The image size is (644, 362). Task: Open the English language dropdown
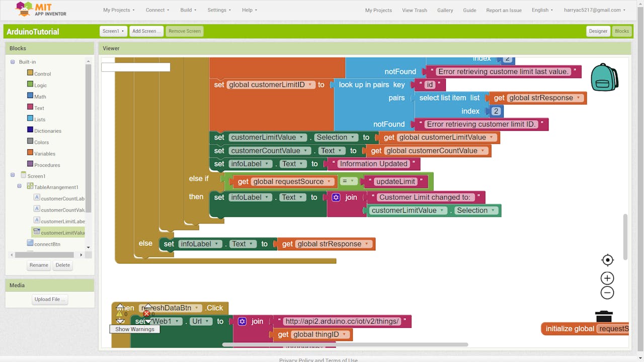542,10
